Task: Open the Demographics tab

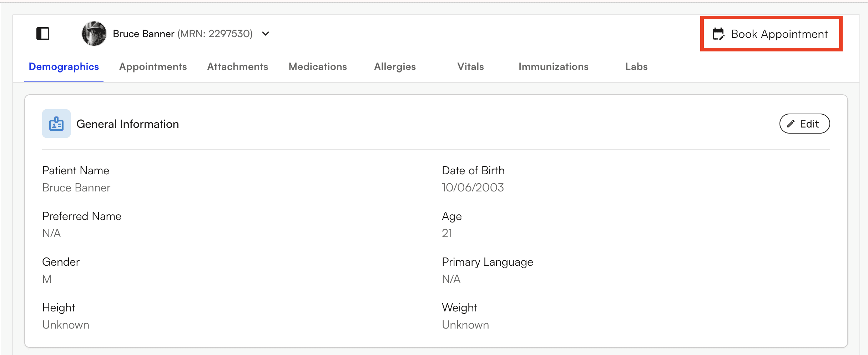Action: 64,67
